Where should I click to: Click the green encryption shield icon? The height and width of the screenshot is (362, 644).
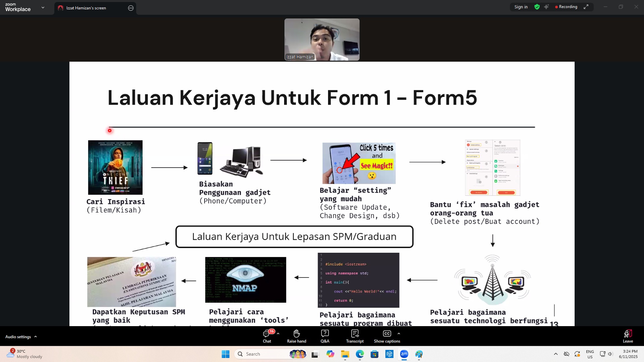[x=537, y=7]
